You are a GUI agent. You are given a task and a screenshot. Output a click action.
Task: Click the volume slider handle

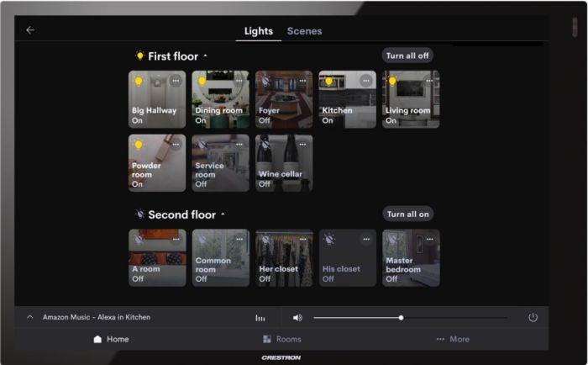click(401, 318)
